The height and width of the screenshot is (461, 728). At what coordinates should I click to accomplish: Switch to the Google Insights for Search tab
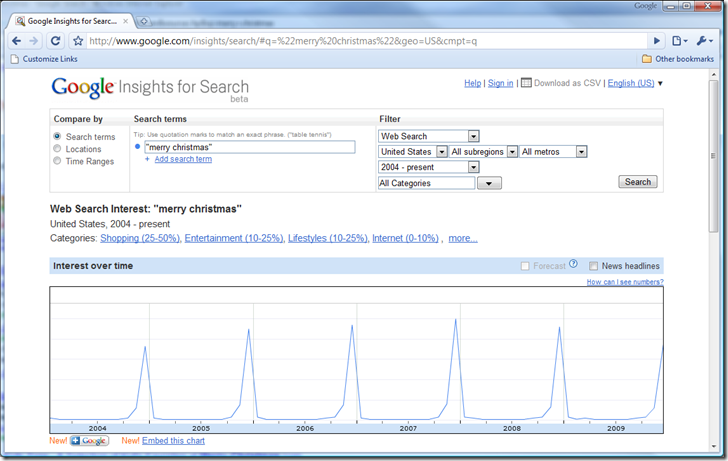click(72, 21)
